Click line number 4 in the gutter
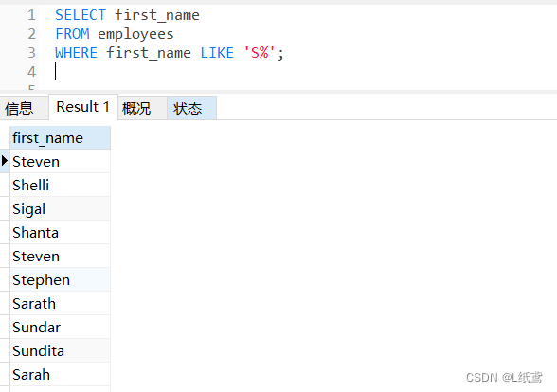Screen dimensions: 557x392 (x=31, y=72)
